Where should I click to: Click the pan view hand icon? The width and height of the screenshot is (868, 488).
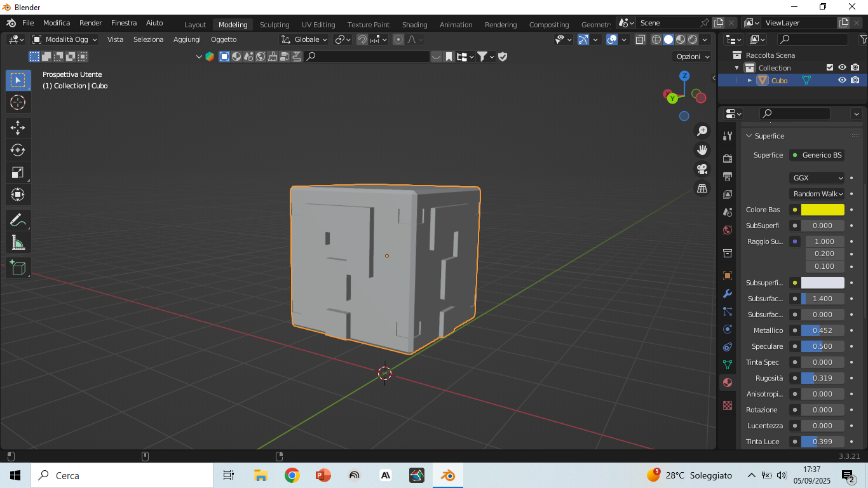point(702,150)
